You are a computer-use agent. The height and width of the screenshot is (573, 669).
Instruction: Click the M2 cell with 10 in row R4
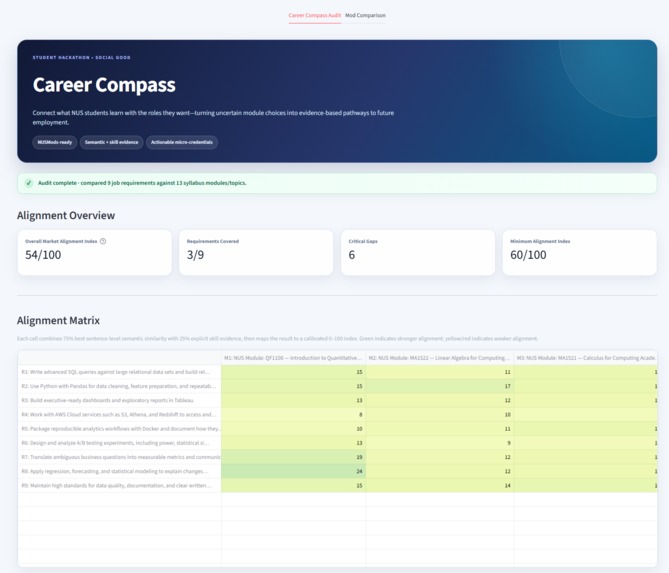(x=439, y=414)
